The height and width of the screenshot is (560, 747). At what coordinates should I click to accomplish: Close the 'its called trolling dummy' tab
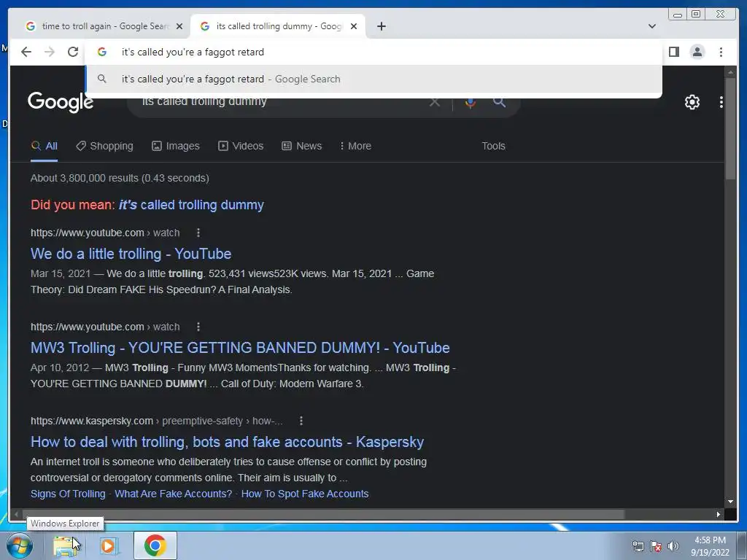point(354,26)
